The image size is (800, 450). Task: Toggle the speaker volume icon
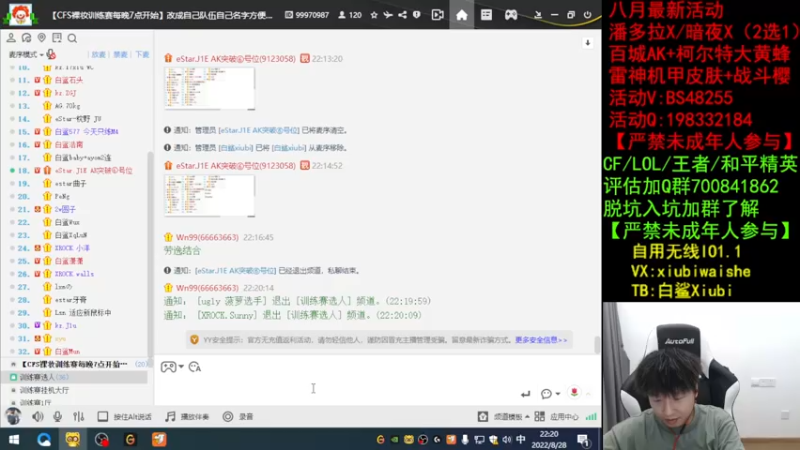tap(38, 417)
